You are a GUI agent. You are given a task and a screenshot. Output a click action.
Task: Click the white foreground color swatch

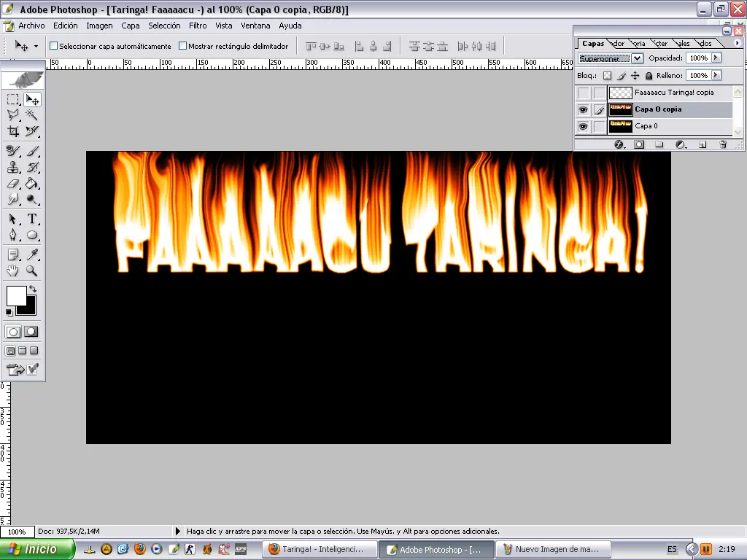pos(16,295)
